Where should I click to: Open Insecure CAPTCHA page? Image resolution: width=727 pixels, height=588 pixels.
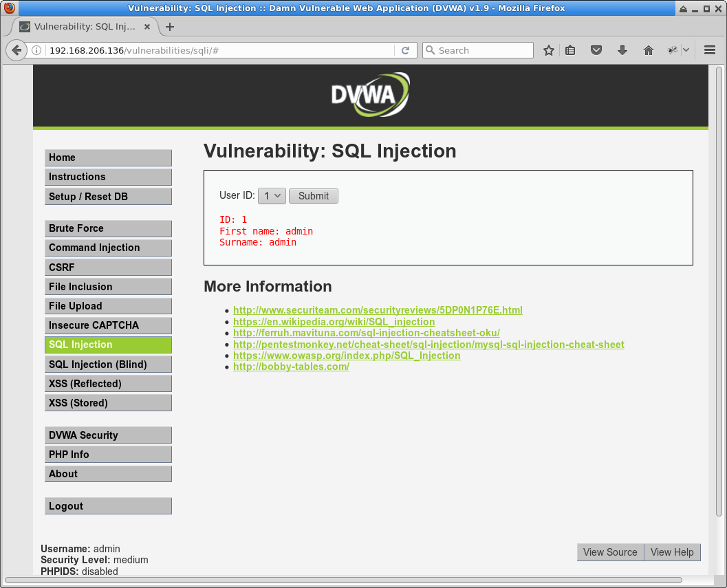coord(108,325)
